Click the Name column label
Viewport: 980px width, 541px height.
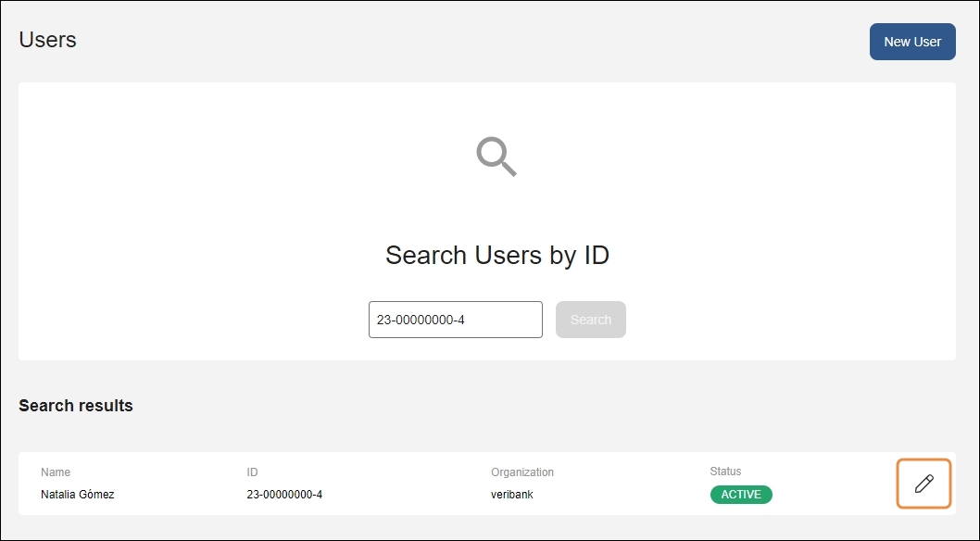(56, 472)
